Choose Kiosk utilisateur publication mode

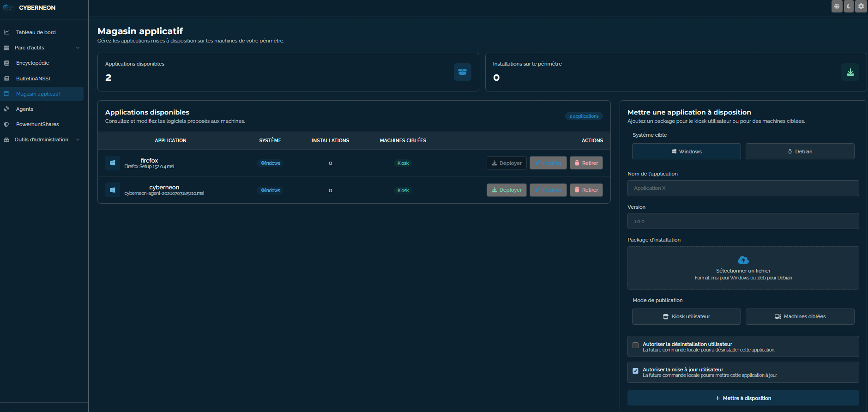point(686,316)
